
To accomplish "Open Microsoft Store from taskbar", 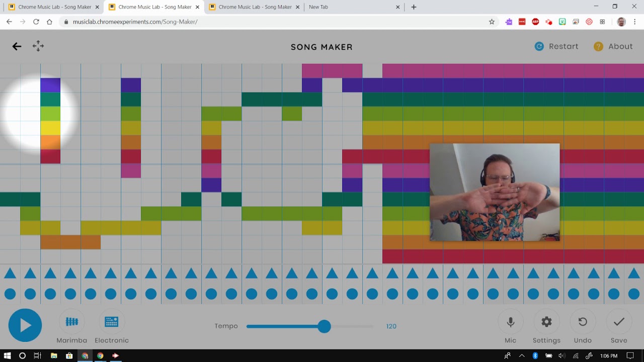I will (69, 355).
